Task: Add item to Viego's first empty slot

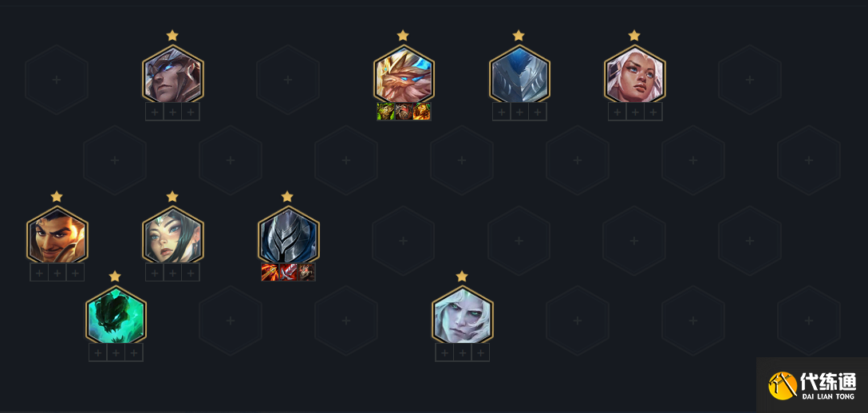Action: pyautogui.click(x=444, y=352)
